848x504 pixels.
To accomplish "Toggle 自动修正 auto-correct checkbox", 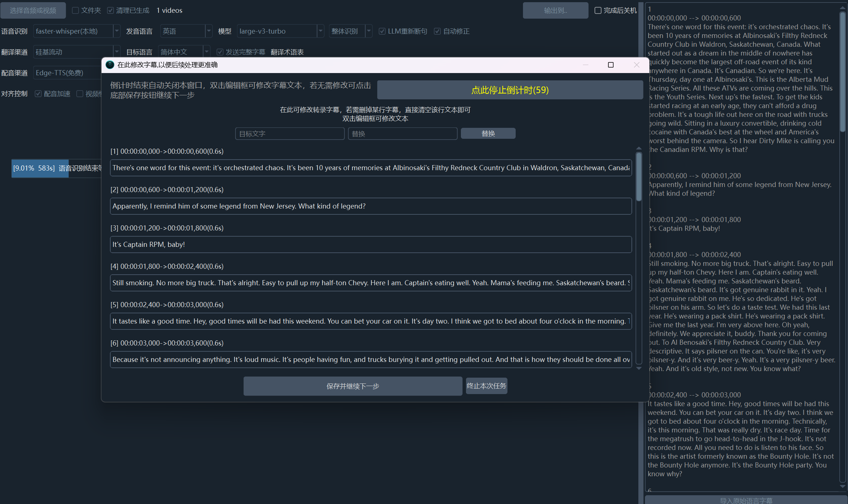I will pyautogui.click(x=437, y=31).
